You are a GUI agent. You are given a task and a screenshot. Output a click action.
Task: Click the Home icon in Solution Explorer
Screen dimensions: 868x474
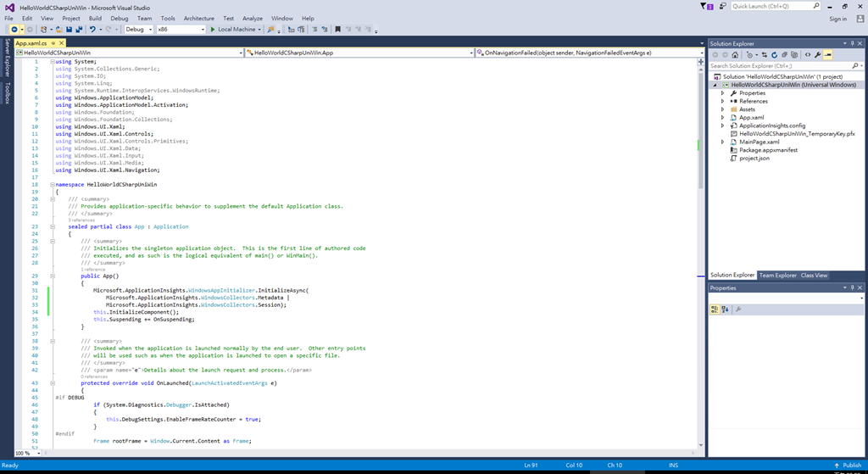coord(735,55)
